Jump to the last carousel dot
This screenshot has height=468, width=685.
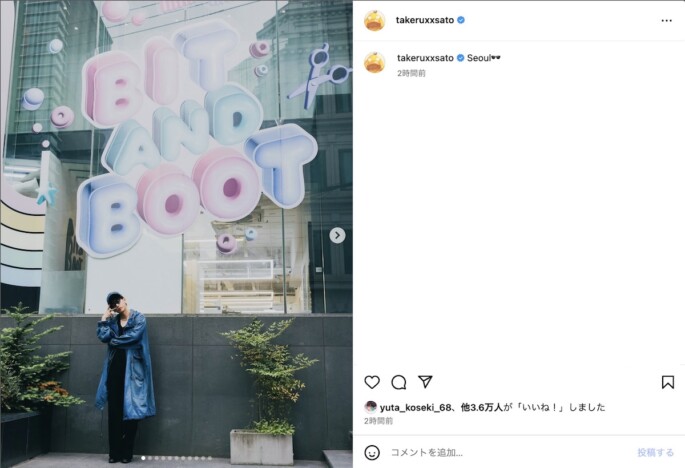click(x=210, y=458)
